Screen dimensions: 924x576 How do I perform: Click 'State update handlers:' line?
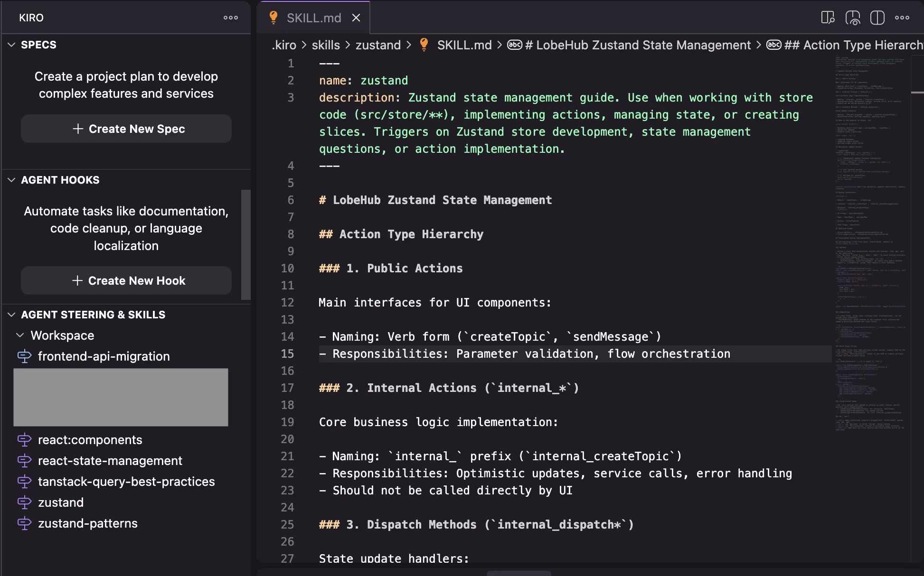(x=394, y=558)
